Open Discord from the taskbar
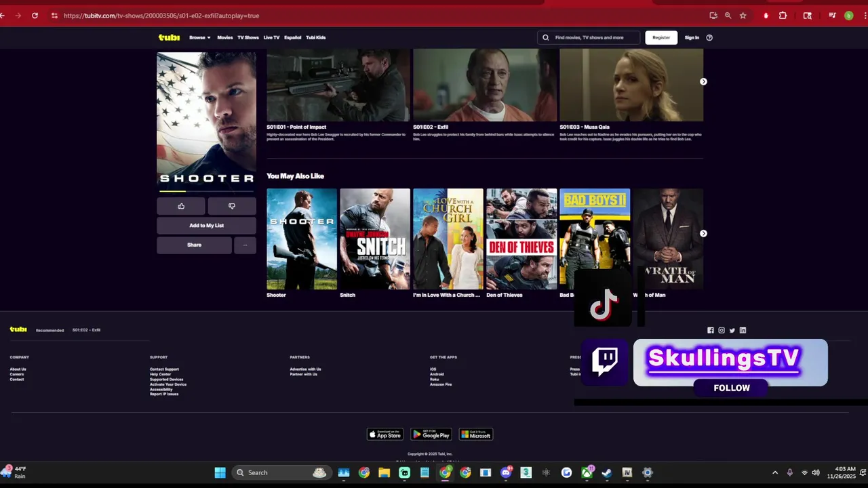This screenshot has width=868, height=488. point(506,472)
